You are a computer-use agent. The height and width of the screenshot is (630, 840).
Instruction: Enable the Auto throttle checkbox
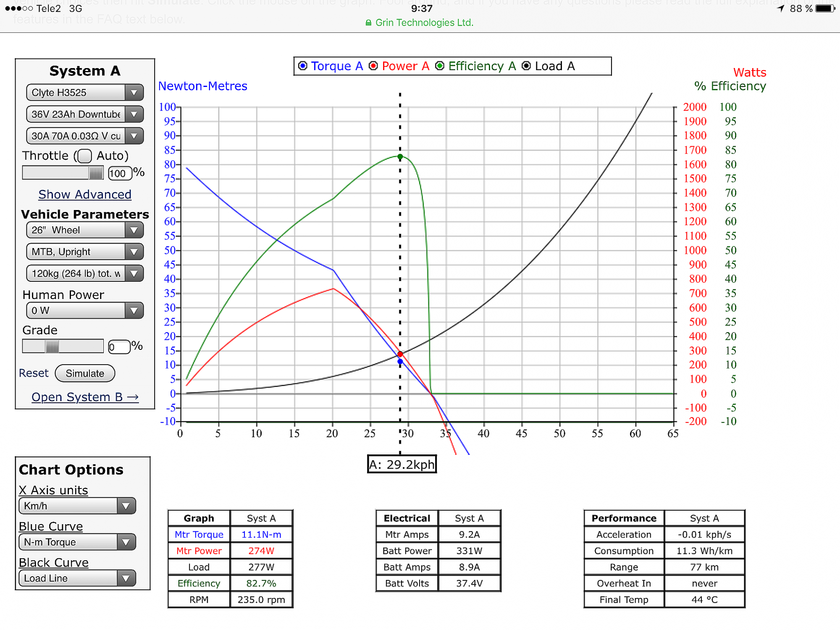[x=85, y=156]
